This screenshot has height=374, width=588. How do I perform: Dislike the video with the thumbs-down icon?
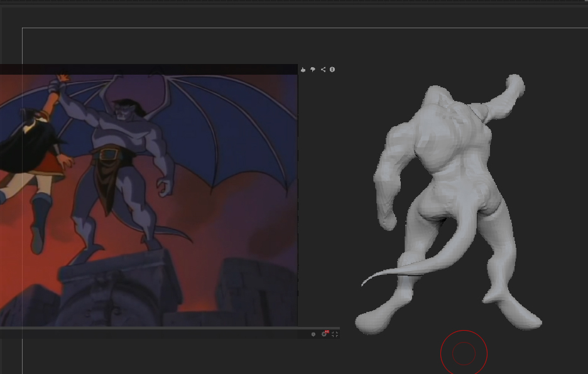click(313, 70)
